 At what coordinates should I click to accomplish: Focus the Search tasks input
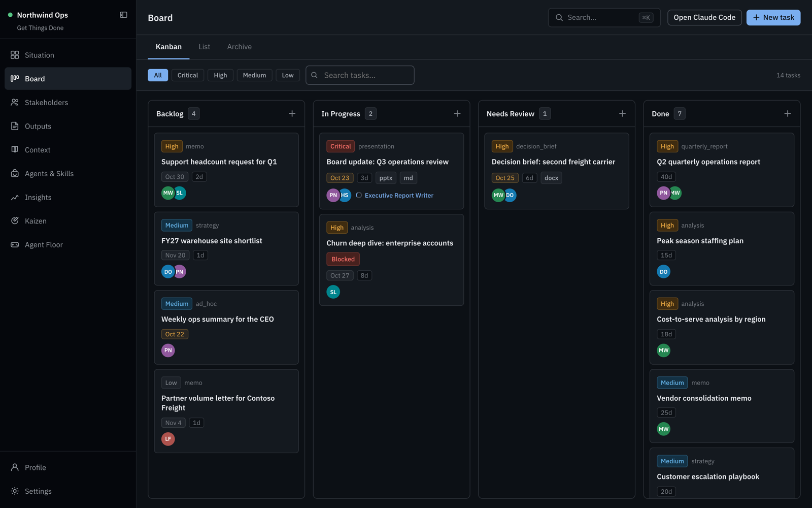(360, 75)
